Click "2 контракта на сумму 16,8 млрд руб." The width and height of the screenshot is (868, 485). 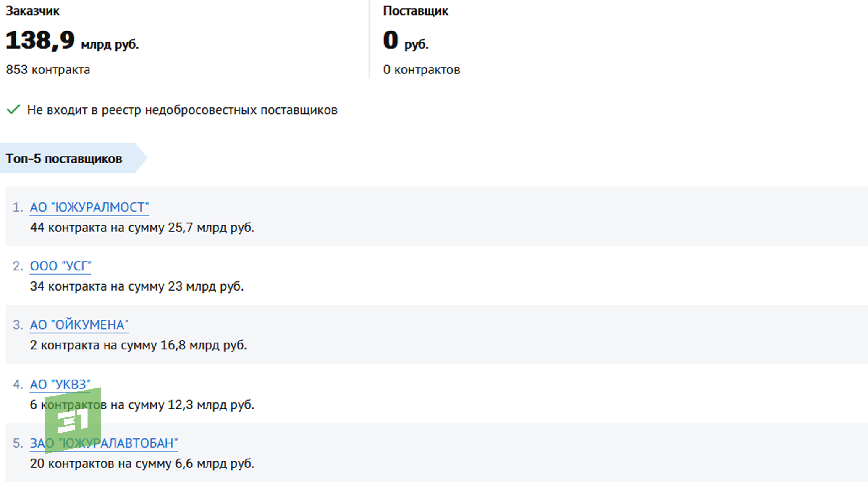(138, 345)
